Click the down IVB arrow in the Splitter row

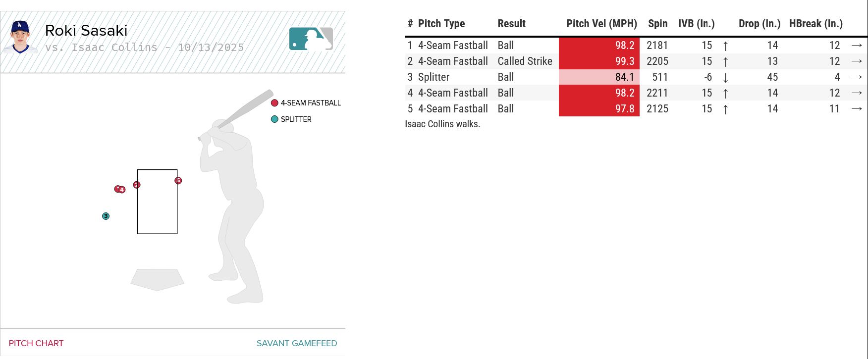coord(725,78)
